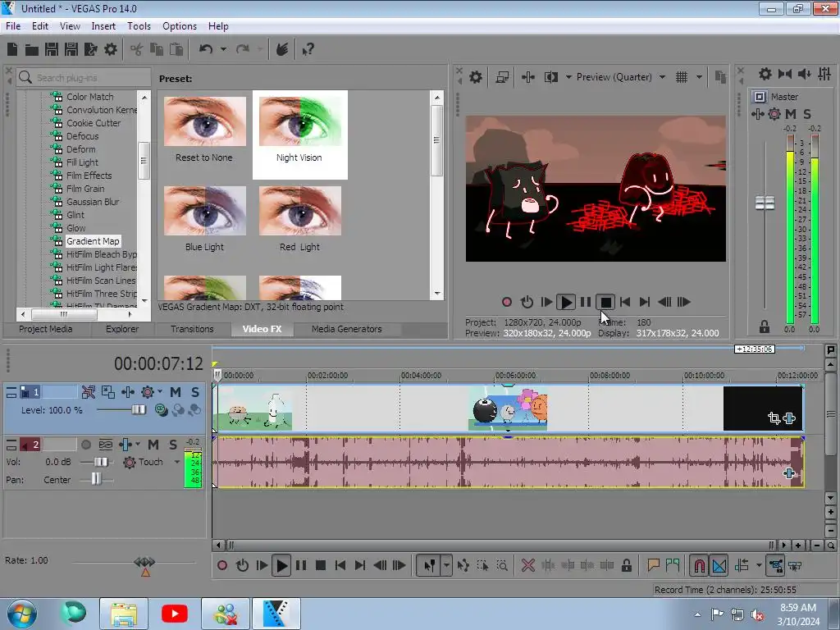Lock master fader channels padlock
The height and width of the screenshot is (630, 840).
[x=765, y=326]
